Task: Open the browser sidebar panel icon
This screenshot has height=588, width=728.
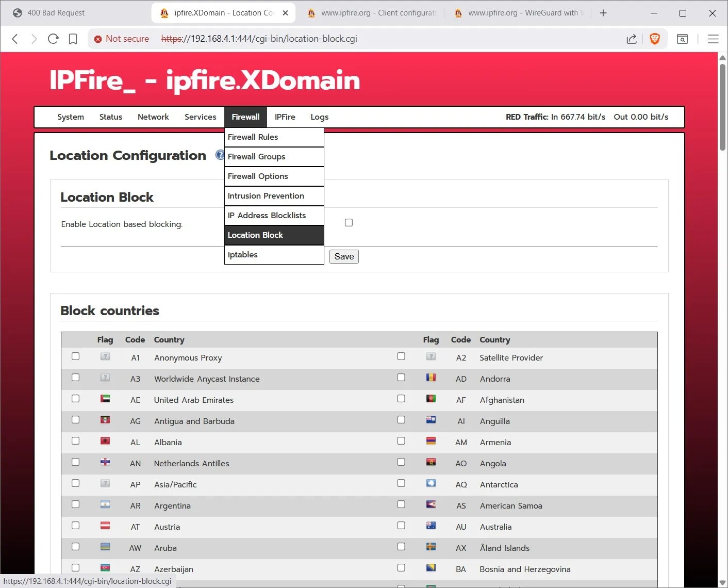Action: coord(682,39)
